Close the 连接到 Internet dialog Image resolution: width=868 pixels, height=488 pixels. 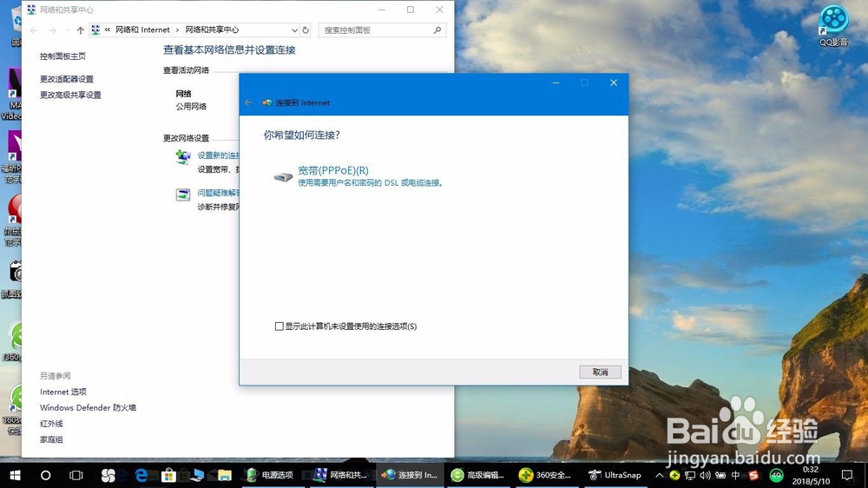pos(614,82)
